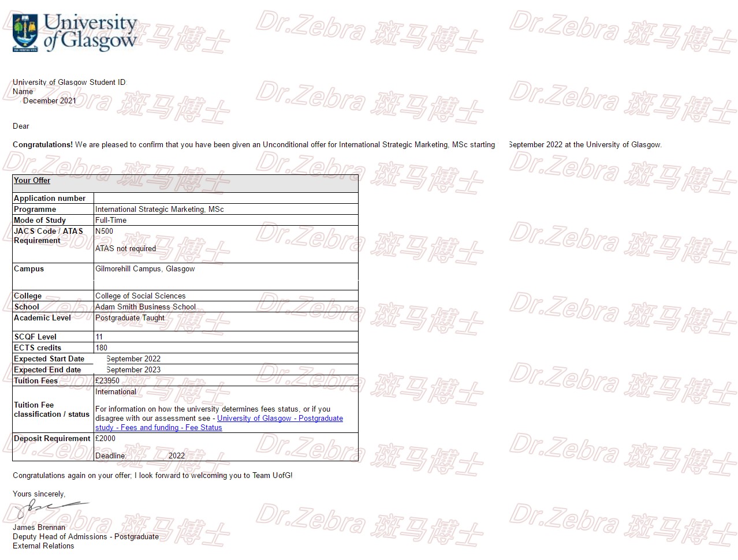Select the Postgraduate Taught academic level
Image resolution: width=738 pixels, height=560 pixels.
tap(130, 318)
